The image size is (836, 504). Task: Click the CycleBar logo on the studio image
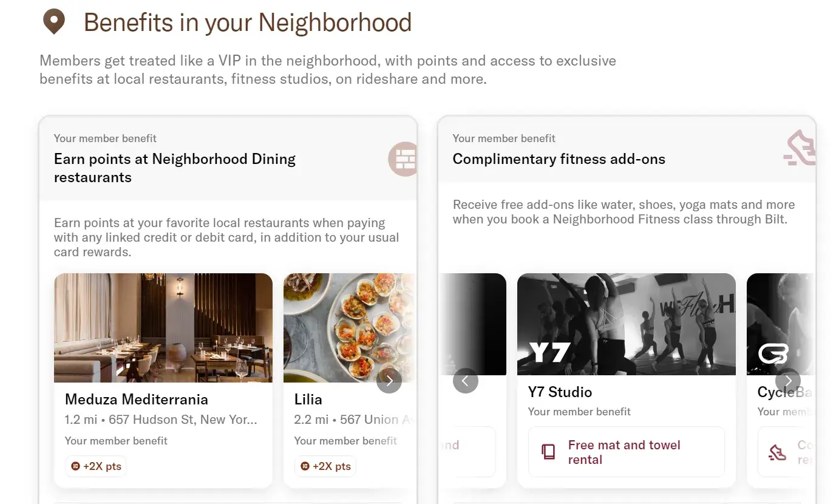pyautogui.click(x=773, y=353)
